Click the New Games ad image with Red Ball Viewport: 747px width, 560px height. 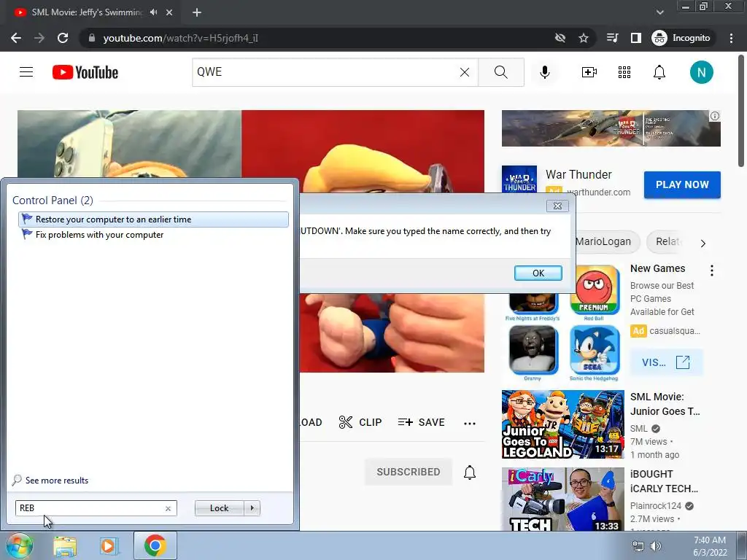click(562, 324)
